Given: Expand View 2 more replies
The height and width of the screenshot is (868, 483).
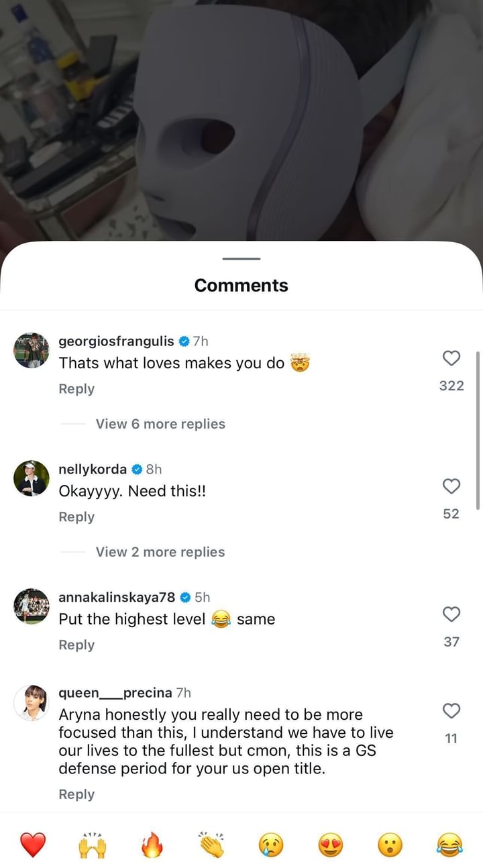Looking at the screenshot, I should click(x=160, y=552).
